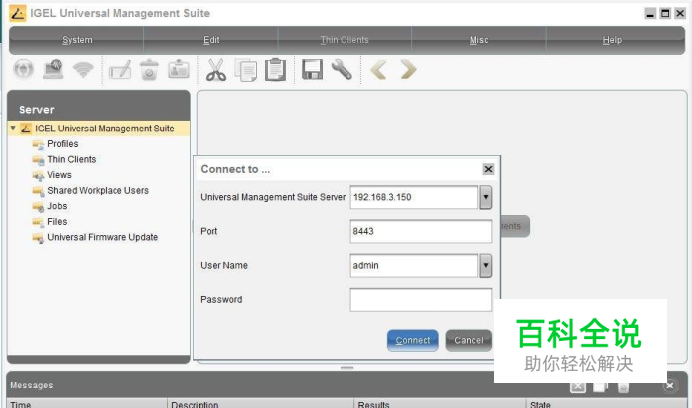692x408 pixels.
Task: Click the Port field showing 8443
Action: (x=421, y=231)
